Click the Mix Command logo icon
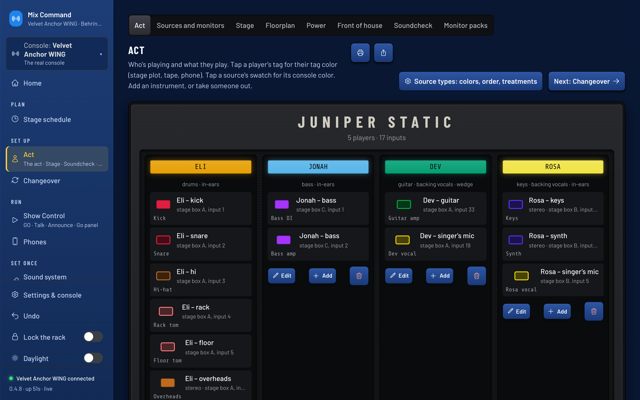The width and height of the screenshot is (640, 400). (16, 19)
